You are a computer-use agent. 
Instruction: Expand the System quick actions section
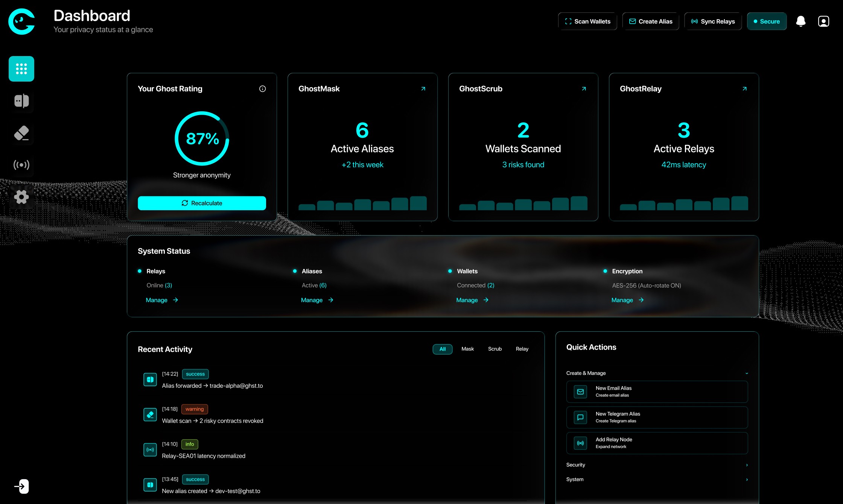pos(657,479)
